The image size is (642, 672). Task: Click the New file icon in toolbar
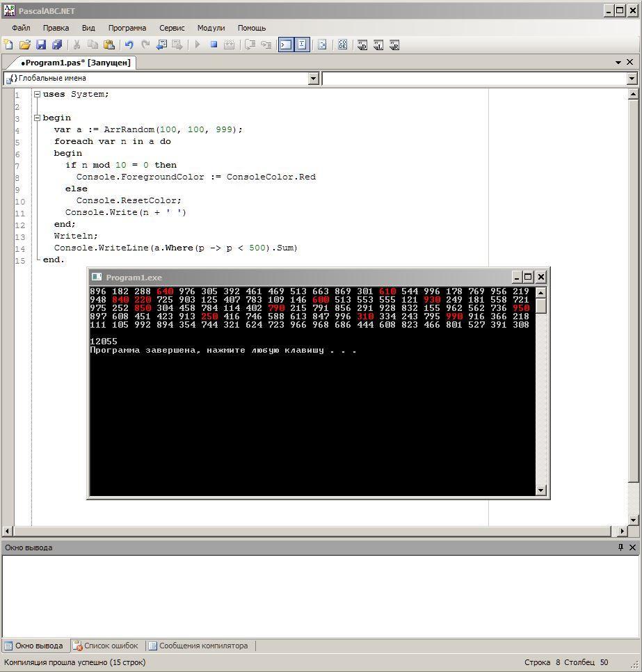tap(9, 45)
